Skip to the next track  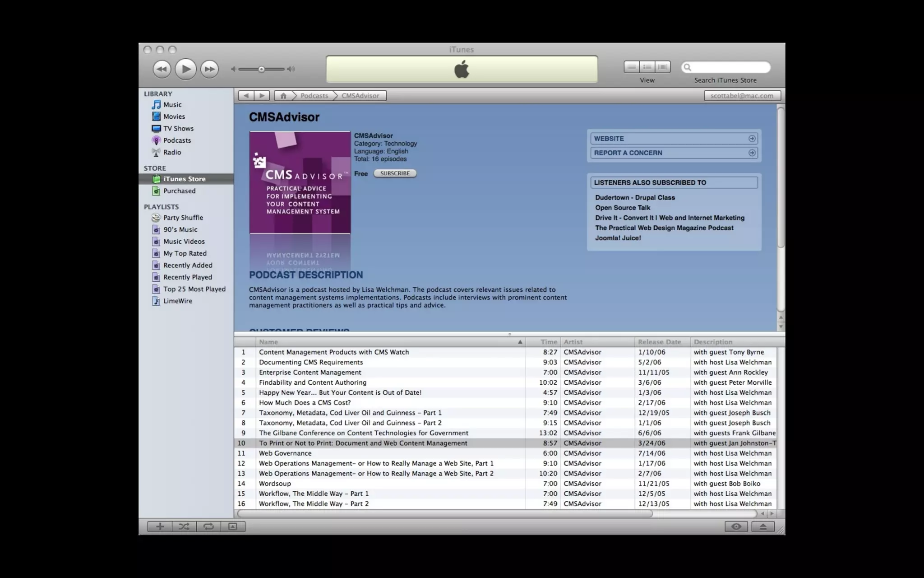[x=209, y=69]
